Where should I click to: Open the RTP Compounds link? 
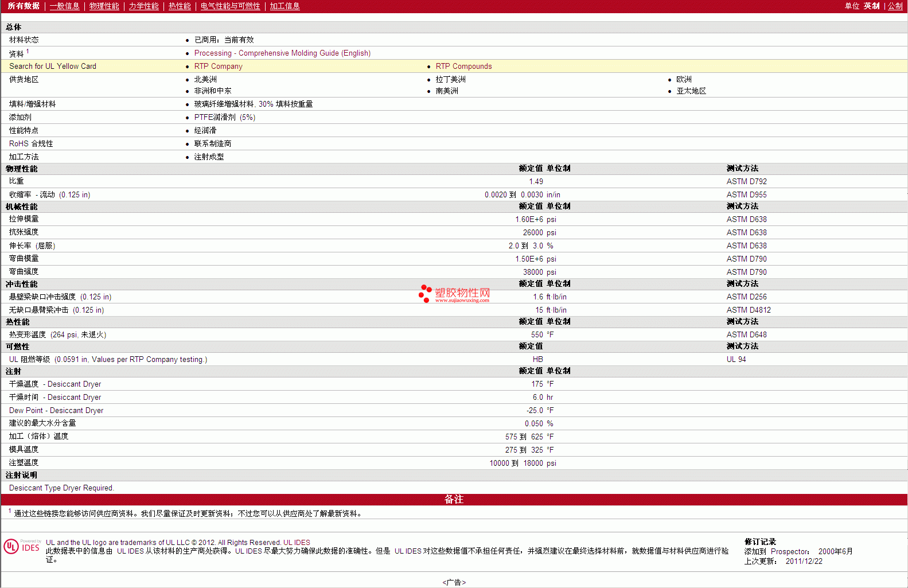(x=463, y=67)
